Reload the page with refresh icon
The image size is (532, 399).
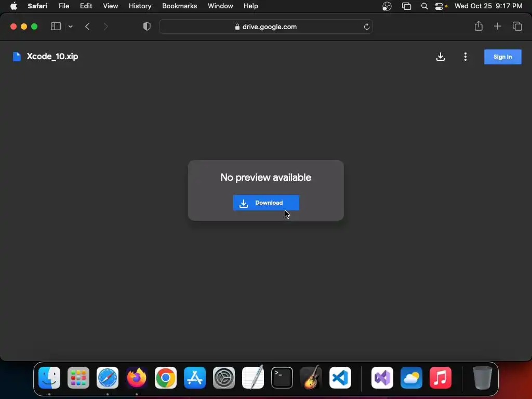pos(366,26)
